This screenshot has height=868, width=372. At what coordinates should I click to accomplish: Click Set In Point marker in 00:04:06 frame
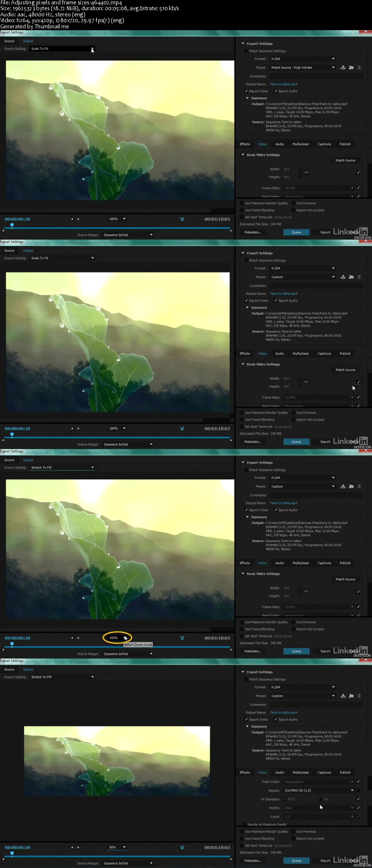pos(72,847)
